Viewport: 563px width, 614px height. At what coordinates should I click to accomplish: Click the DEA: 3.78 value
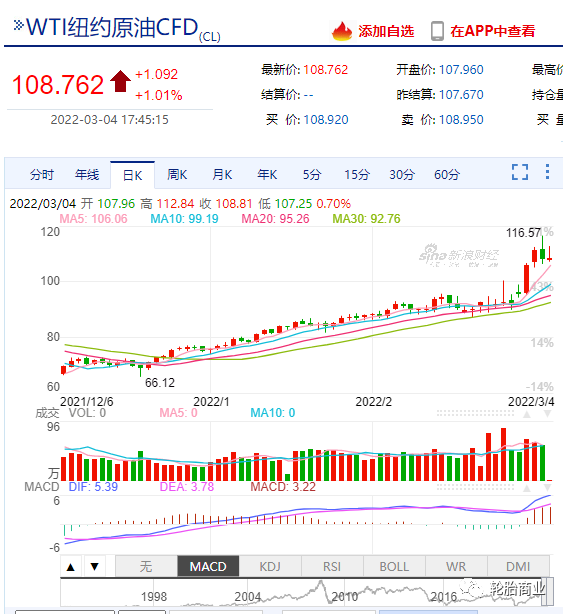(x=187, y=487)
